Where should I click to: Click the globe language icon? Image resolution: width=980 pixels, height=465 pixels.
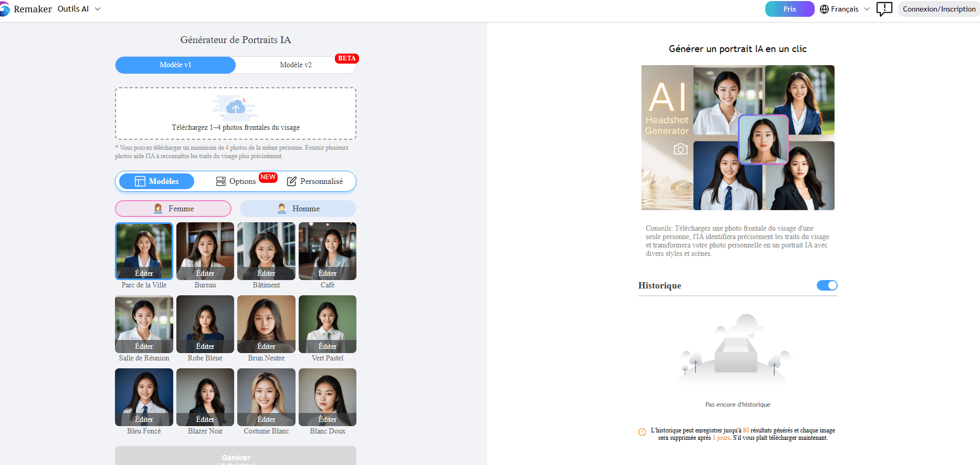tap(824, 9)
